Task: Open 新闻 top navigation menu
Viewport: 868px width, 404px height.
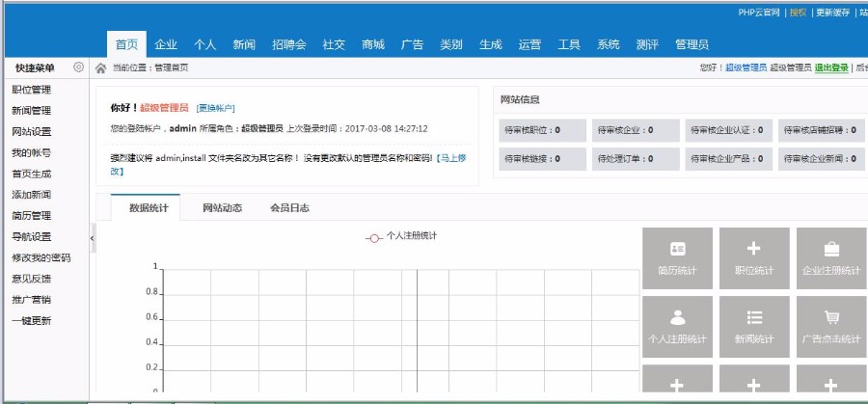Action: coord(244,44)
